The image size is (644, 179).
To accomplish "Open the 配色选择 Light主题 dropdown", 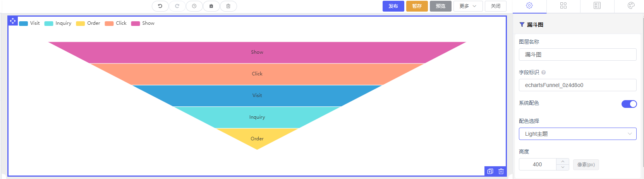I will (x=577, y=134).
